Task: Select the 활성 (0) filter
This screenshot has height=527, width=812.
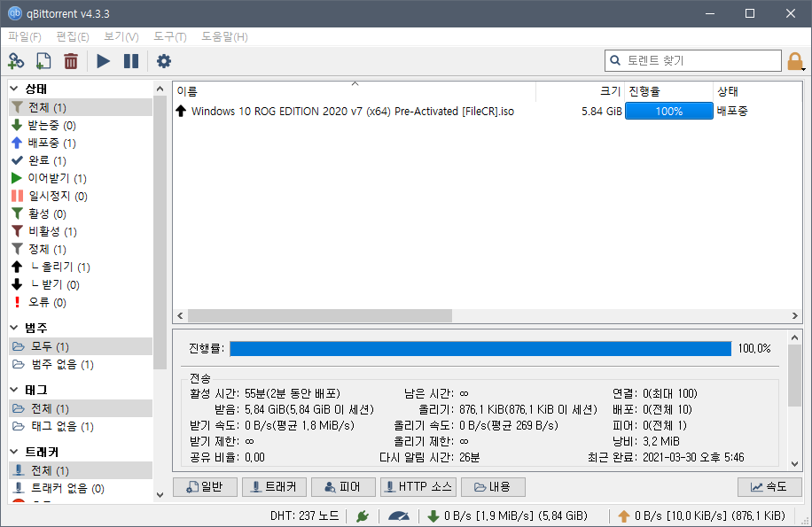Action: pyautogui.click(x=81, y=213)
